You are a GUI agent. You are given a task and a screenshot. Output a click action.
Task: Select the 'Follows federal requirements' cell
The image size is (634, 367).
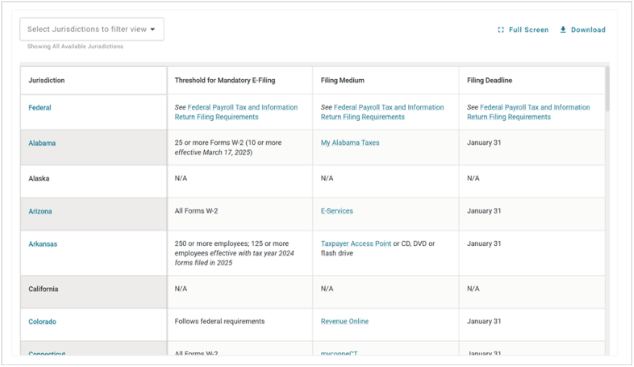coord(240,325)
